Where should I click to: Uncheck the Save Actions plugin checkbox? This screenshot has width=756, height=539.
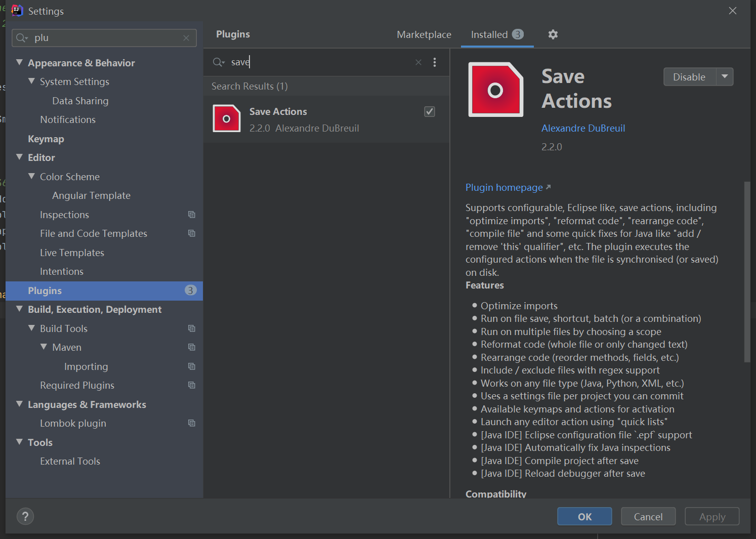(x=430, y=111)
